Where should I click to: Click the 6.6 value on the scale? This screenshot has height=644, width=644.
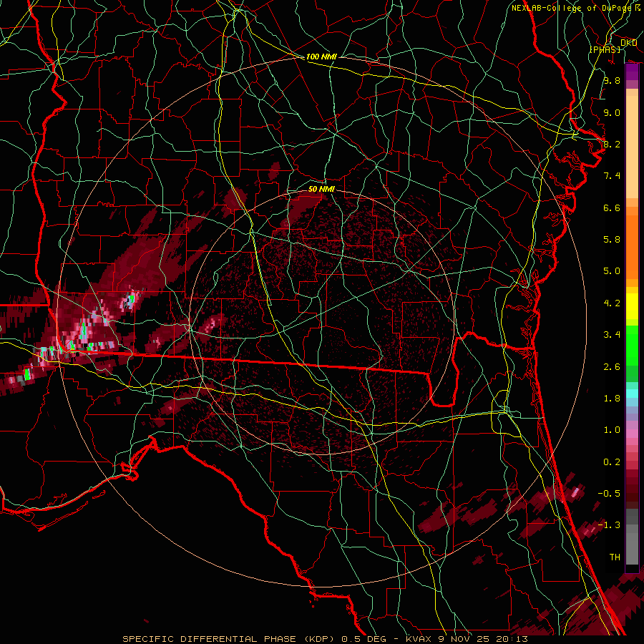tap(612, 208)
